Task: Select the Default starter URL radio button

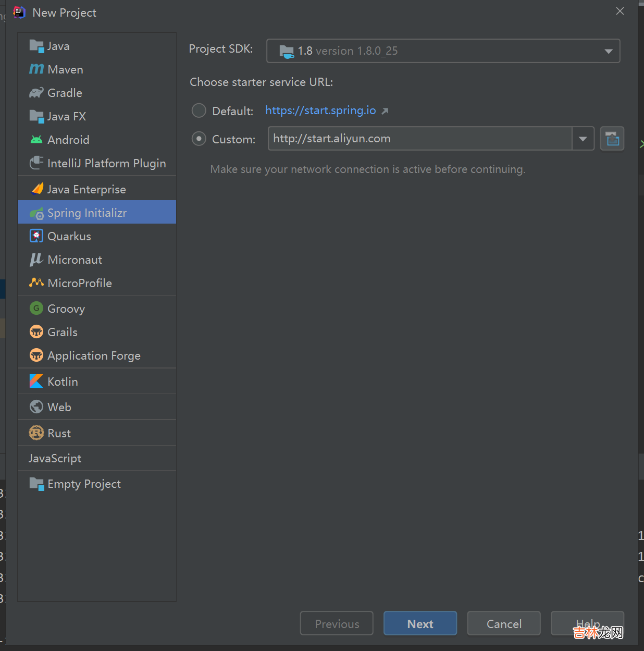Action: (x=199, y=110)
